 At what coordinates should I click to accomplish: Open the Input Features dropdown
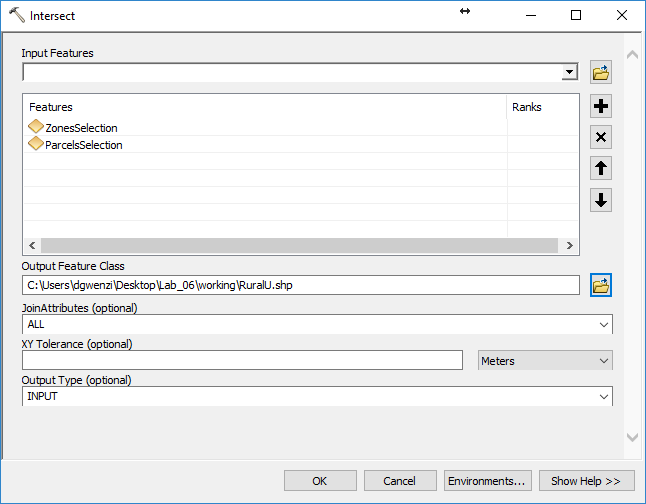tap(569, 73)
